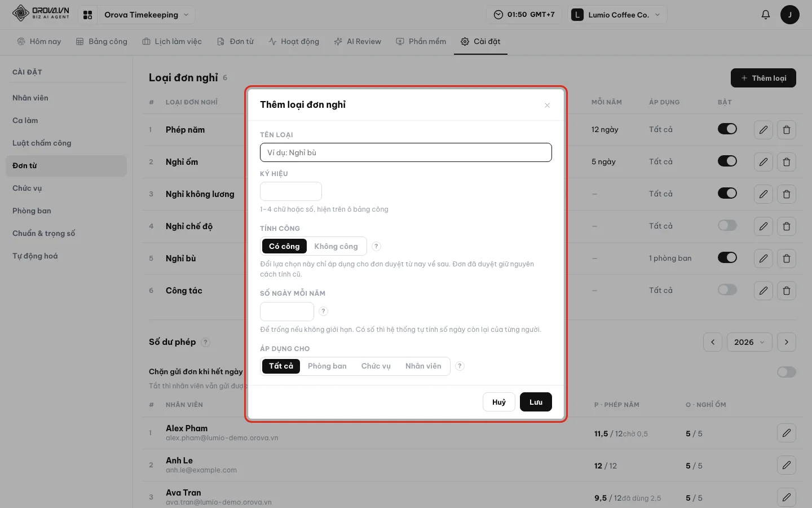Select Phòng ban in Áp dụng cho
The width and height of the screenshot is (812, 508).
[327, 366]
